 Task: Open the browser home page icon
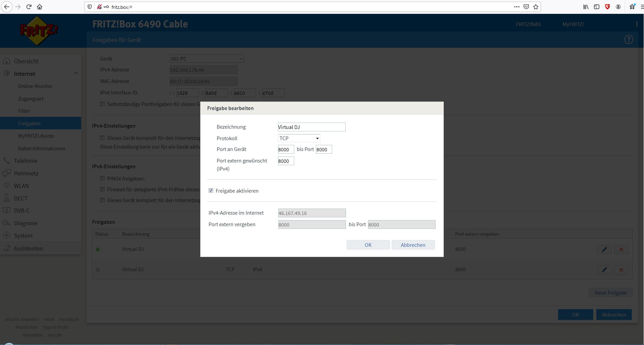pyautogui.click(x=40, y=7)
